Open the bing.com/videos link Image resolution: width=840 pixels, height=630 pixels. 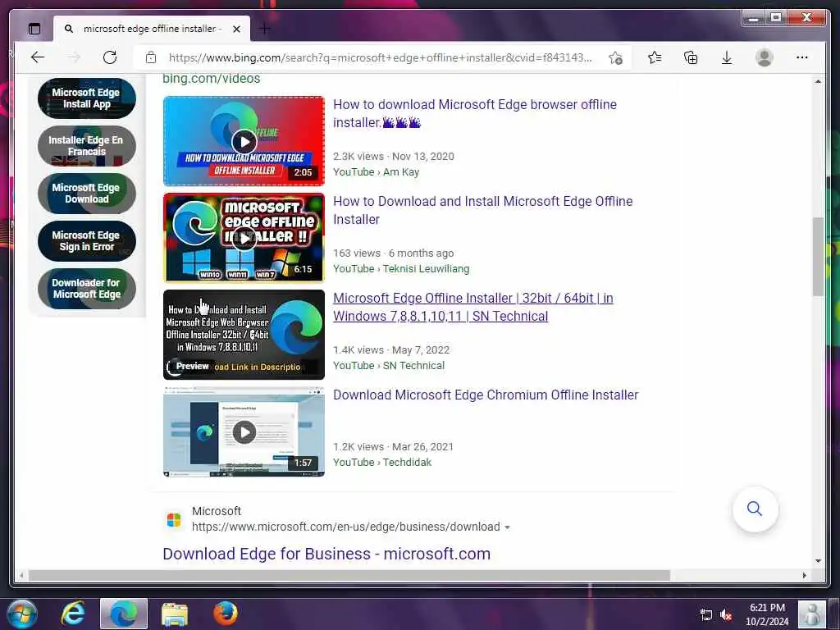pos(211,78)
